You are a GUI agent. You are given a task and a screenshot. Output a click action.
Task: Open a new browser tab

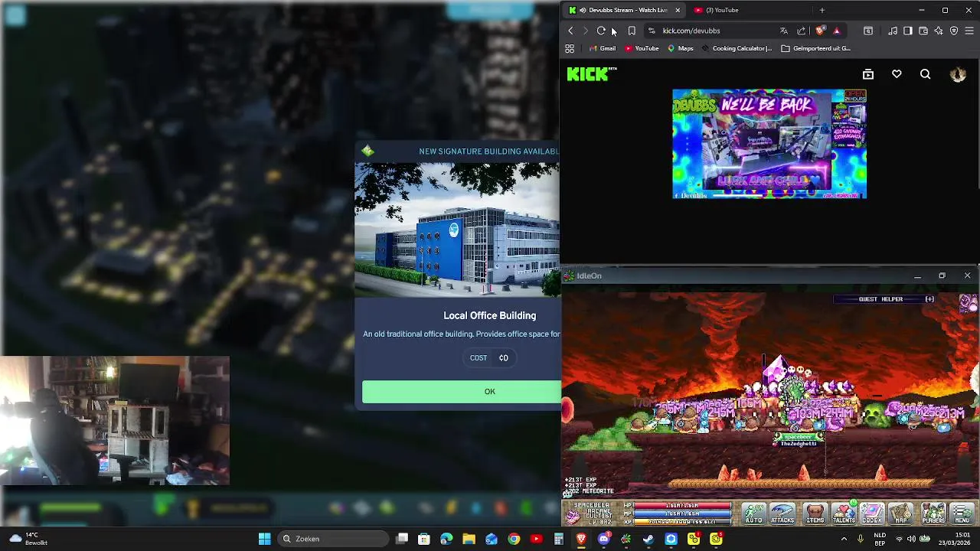[x=822, y=10]
